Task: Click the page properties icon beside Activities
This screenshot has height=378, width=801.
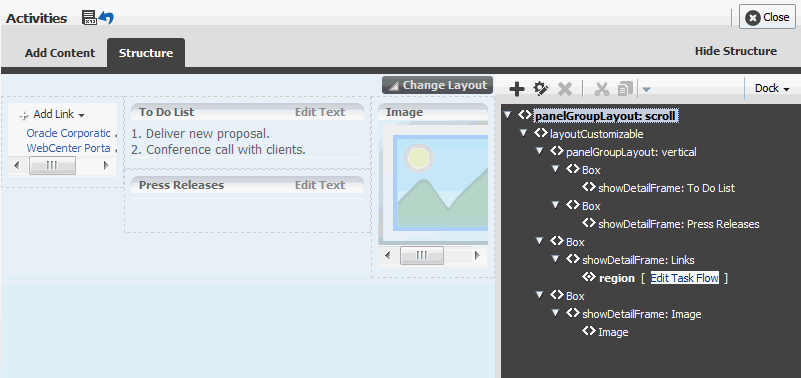Action: point(89,18)
